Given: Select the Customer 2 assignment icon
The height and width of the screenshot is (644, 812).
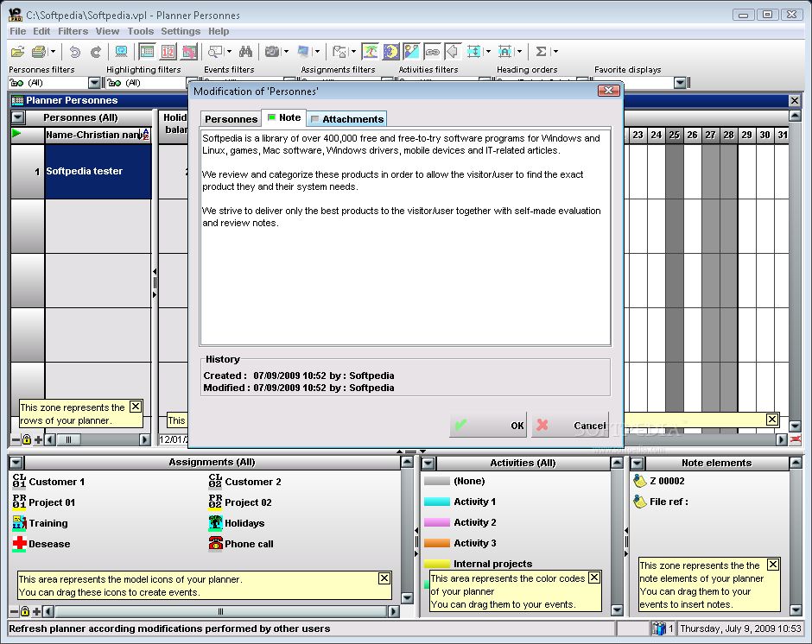Looking at the screenshot, I should [x=215, y=482].
